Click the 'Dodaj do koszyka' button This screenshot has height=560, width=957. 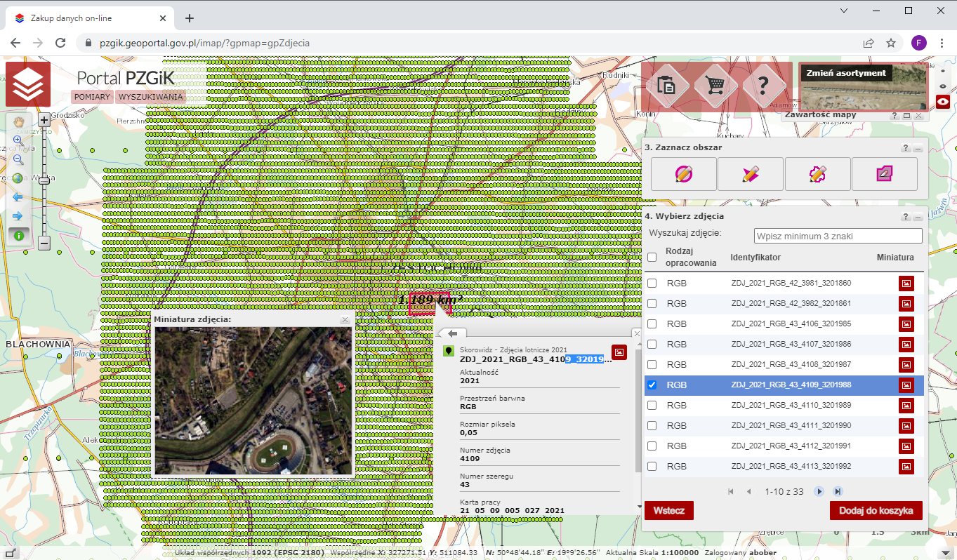[x=876, y=510]
